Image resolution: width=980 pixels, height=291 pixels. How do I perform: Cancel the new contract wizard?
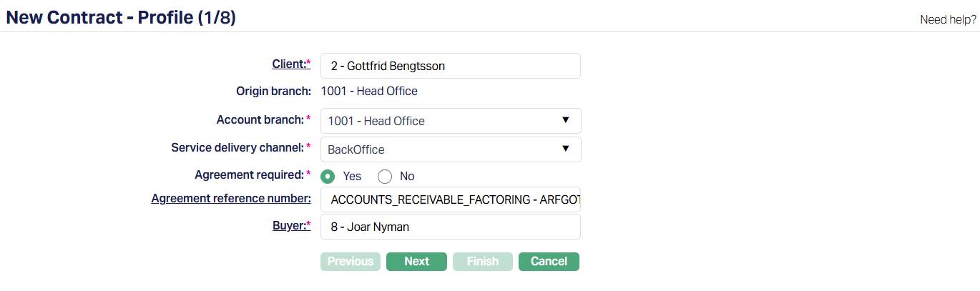549,262
